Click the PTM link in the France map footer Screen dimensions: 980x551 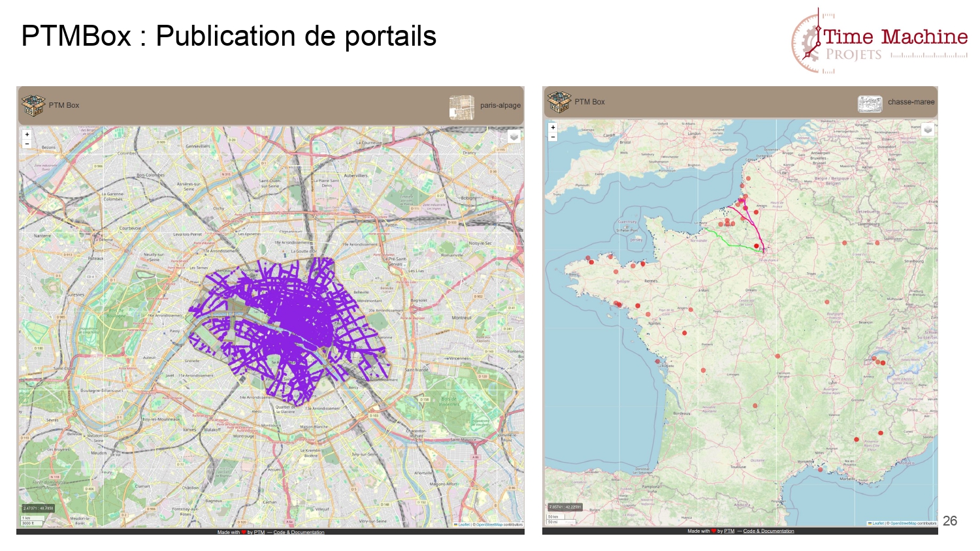tap(729, 531)
